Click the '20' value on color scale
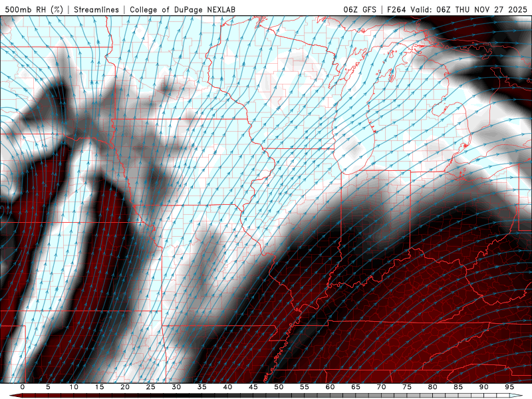 (x=125, y=387)
